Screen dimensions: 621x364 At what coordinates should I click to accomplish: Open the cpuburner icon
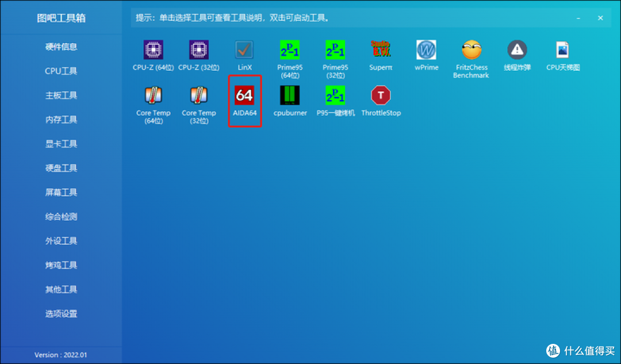[290, 95]
